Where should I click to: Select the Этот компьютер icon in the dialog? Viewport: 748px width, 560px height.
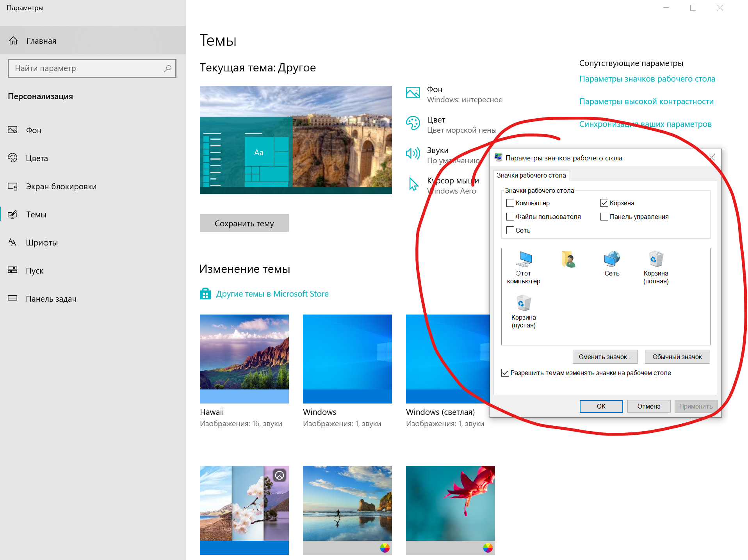[524, 259]
